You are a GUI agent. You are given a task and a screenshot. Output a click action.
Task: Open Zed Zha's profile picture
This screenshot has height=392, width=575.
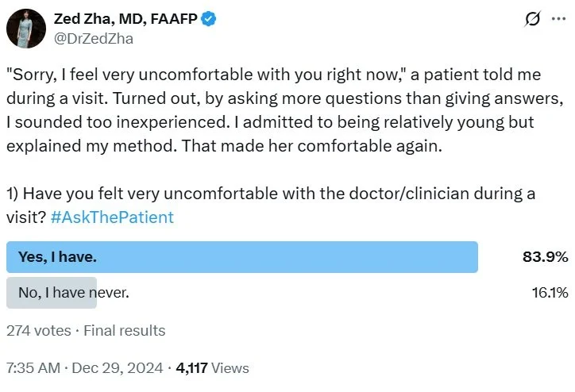coord(26,26)
